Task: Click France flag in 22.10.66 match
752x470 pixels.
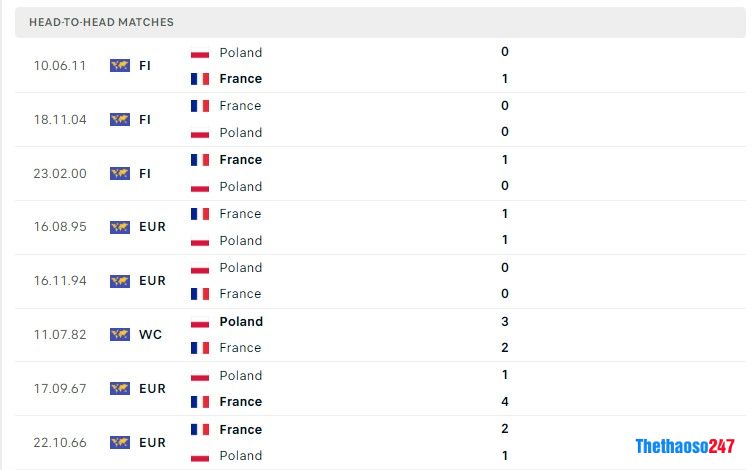Action: coord(200,429)
